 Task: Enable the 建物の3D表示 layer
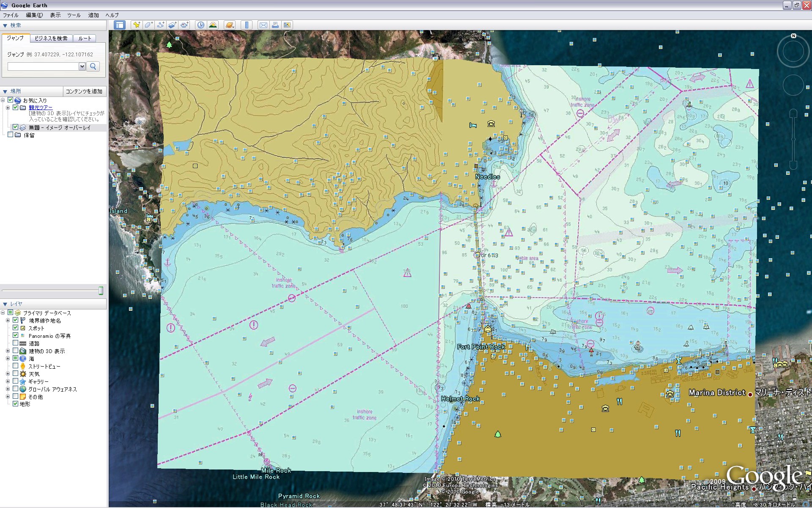pos(16,351)
